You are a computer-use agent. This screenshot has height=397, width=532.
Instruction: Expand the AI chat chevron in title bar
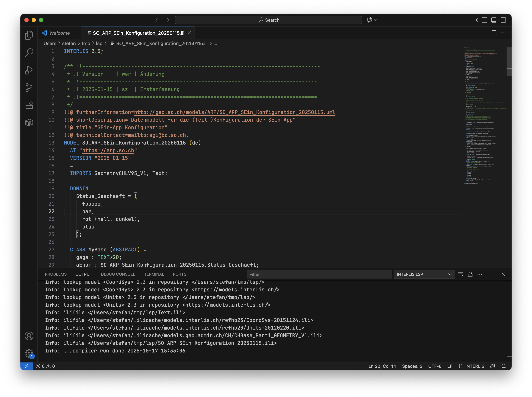[375, 20]
